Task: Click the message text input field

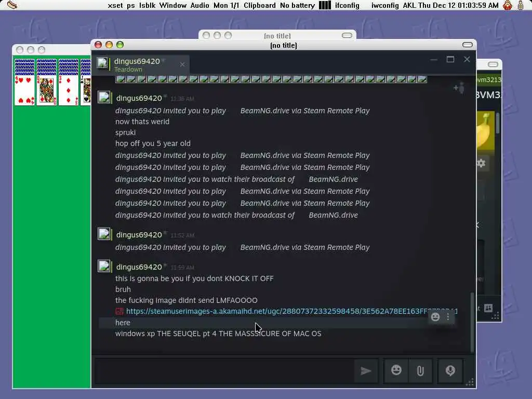Action: click(x=224, y=371)
